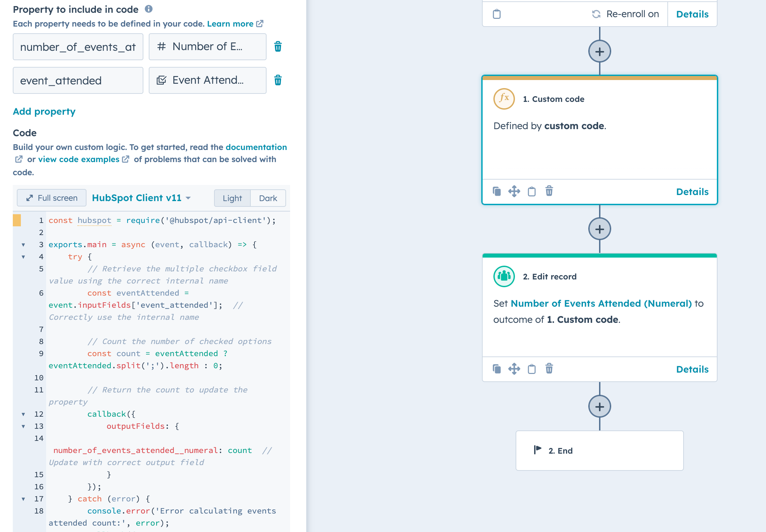Add action between Custom code and Edit record
The height and width of the screenshot is (532, 766).
coord(599,229)
